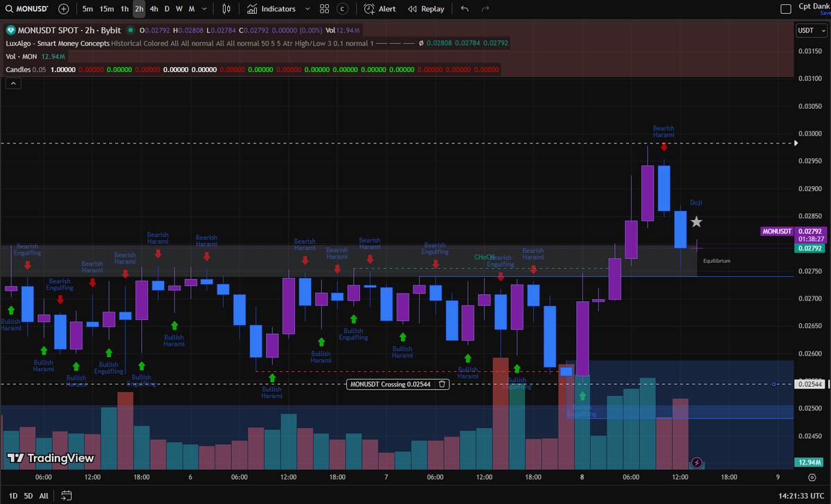
Task: Open the Indicators dialog
Action: pyautogui.click(x=272, y=9)
